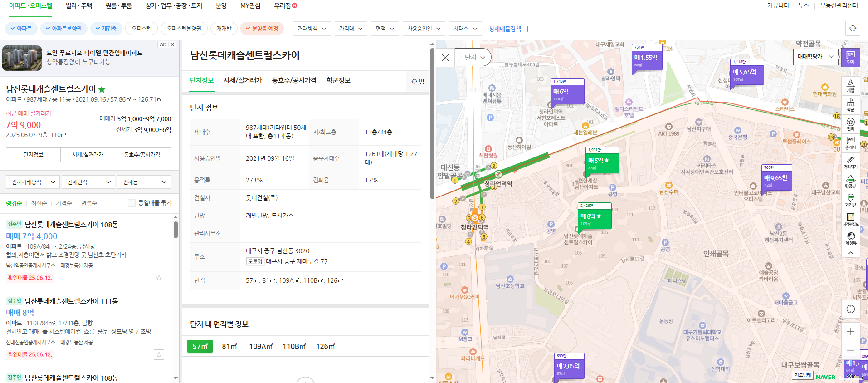The height and width of the screenshot is (383, 868).
Task: Bookmark the 111동 8억 listing star
Action: 159,354
